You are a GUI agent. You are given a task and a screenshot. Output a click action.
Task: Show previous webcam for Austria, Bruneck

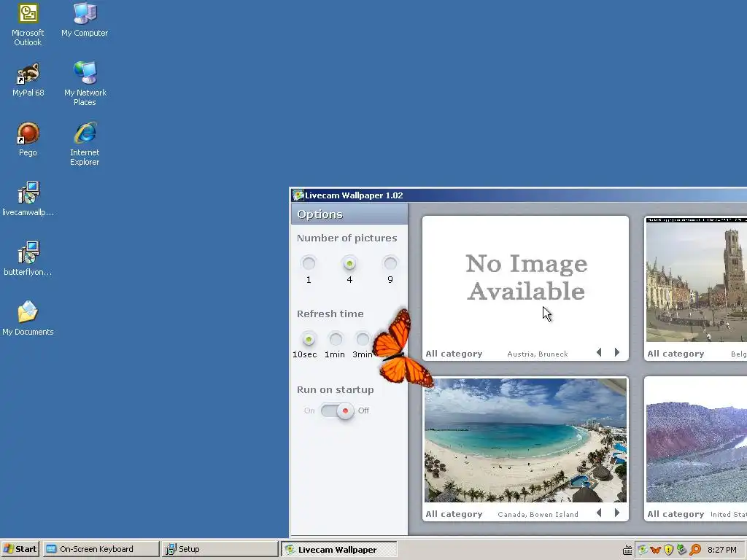599,352
